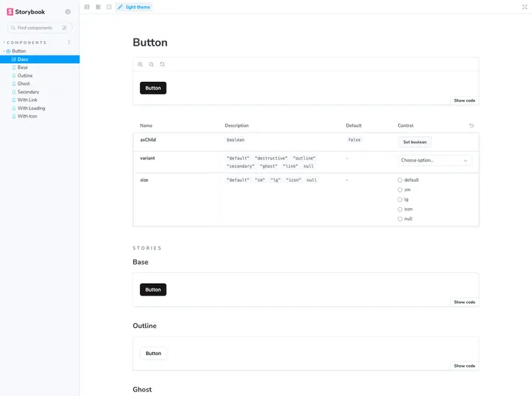Open the Storybook settings gear menu
Viewport: 532px width, 396px height.
(x=68, y=12)
